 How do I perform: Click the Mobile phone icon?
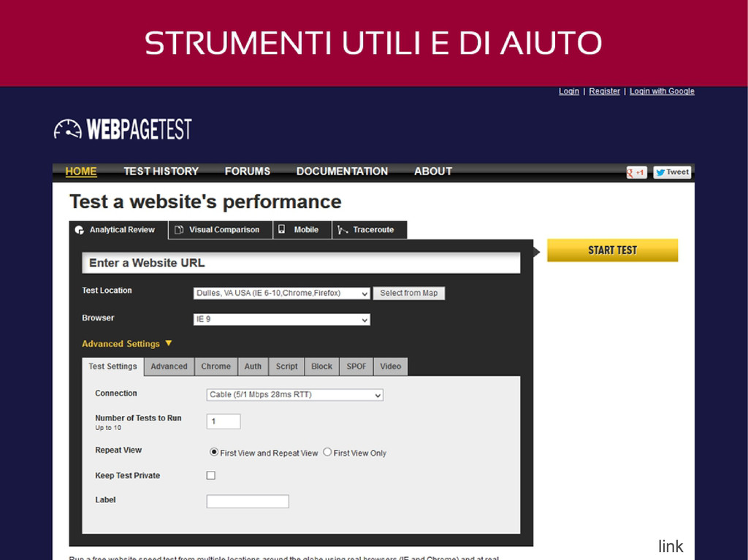[281, 229]
